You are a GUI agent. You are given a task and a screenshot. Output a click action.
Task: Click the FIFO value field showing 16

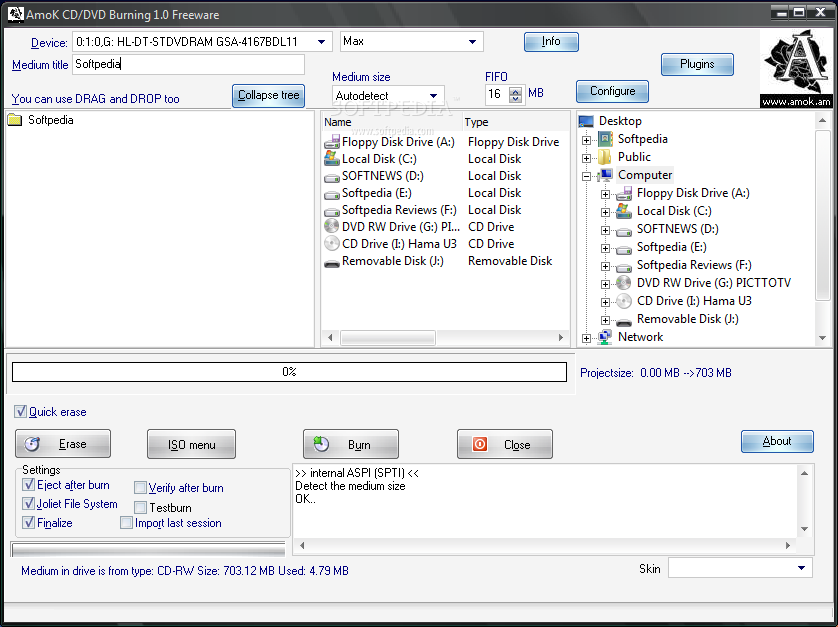point(498,95)
